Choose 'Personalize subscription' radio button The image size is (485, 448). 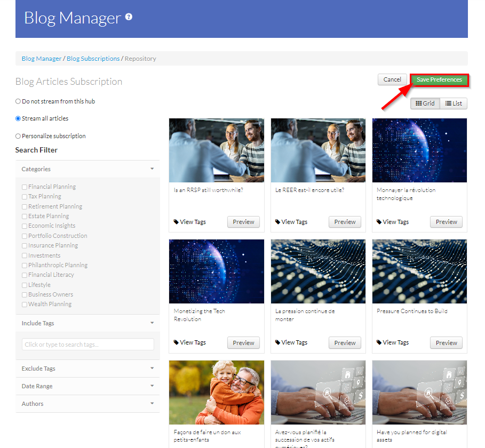18,136
